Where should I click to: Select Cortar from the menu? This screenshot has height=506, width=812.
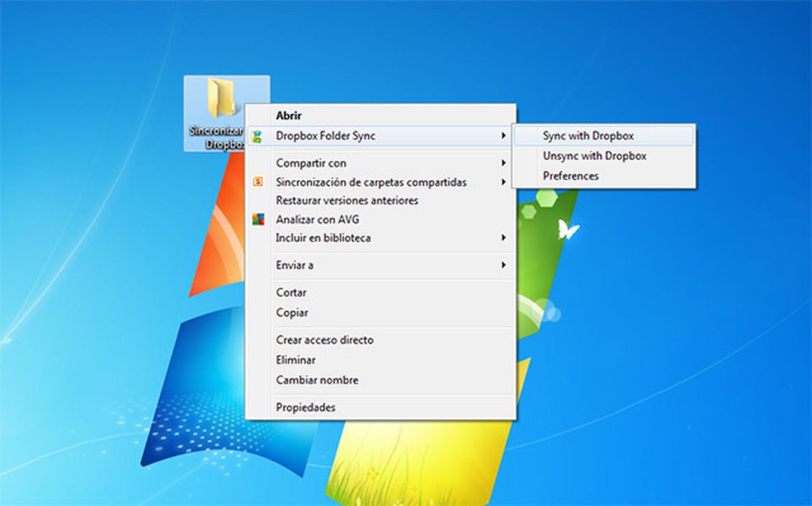click(x=290, y=292)
